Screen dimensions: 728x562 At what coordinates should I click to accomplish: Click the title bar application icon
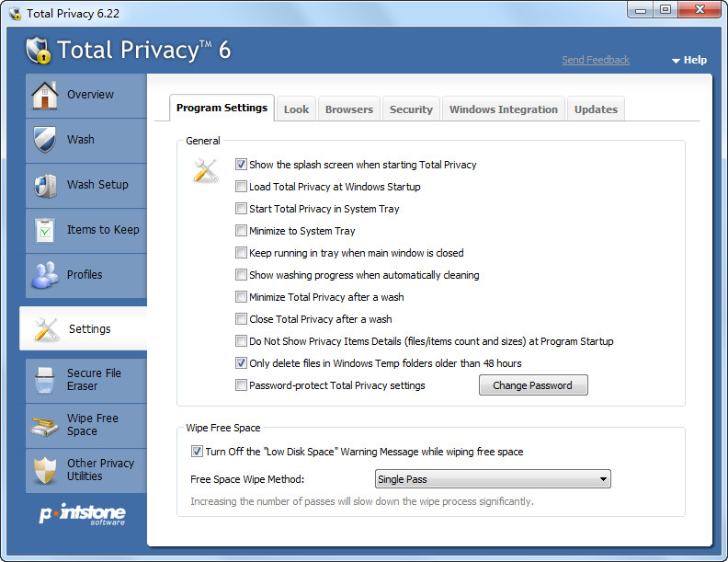(15, 14)
